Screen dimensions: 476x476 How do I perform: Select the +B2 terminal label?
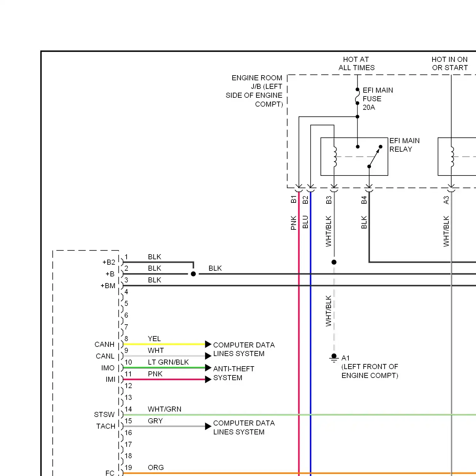109,262
